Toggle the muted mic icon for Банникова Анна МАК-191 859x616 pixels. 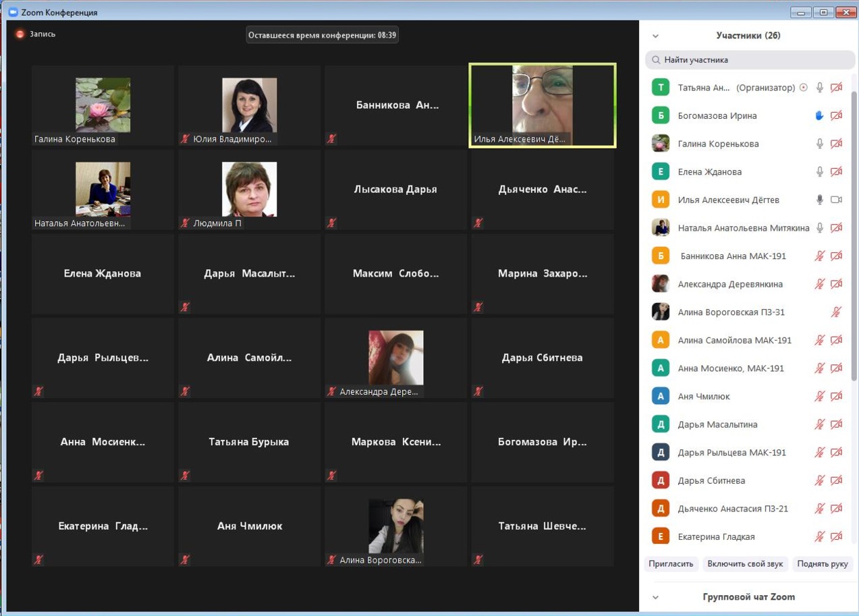pos(820,256)
